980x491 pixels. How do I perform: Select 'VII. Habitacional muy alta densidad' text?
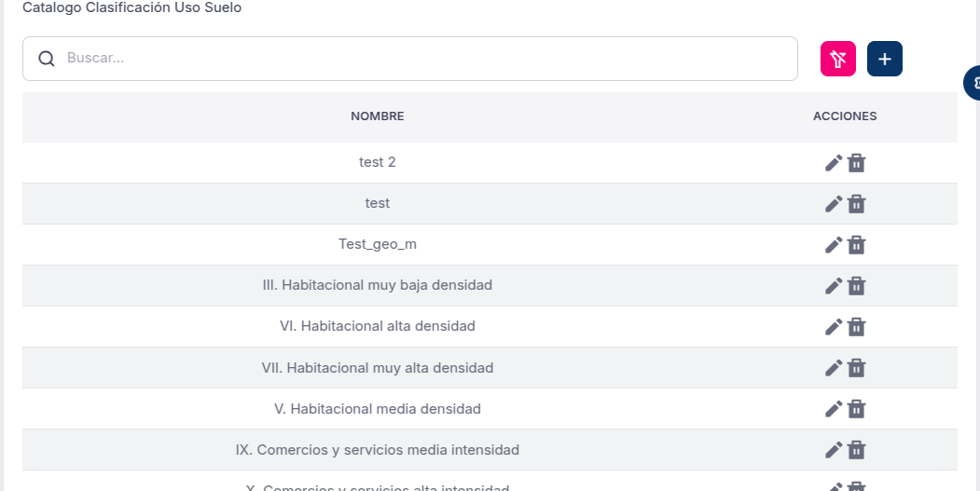(x=378, y=368)
